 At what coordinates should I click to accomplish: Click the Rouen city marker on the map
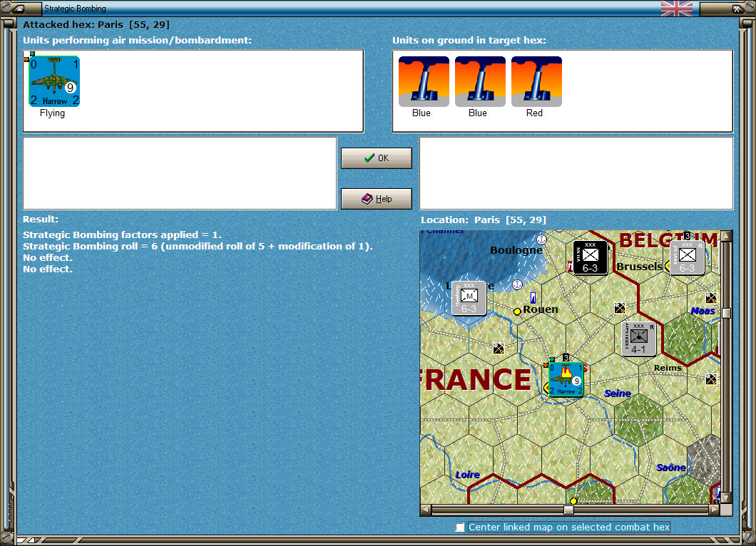click(517, 311)
